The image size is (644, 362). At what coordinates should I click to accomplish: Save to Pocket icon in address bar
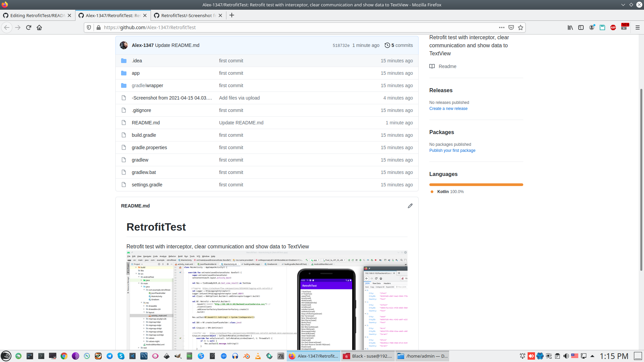click(511, 27)
